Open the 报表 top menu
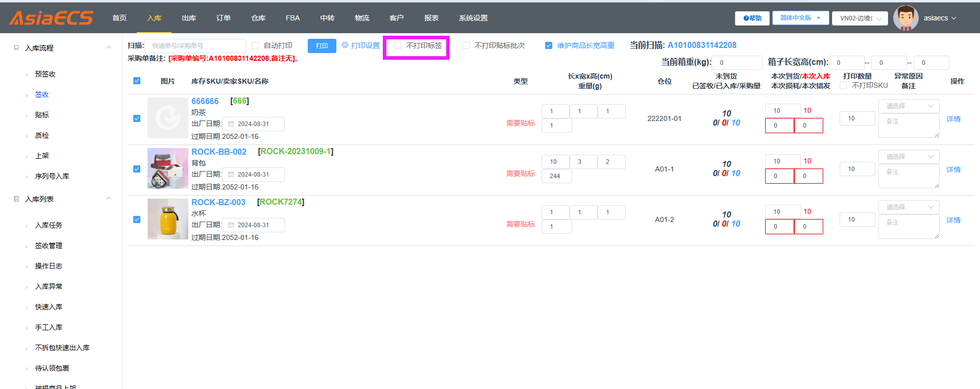This screenshot has width=980, height=389. pos(431,18)
